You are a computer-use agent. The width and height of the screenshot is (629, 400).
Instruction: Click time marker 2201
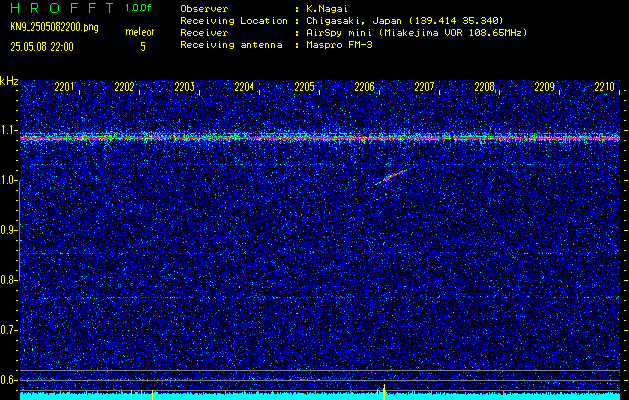[64, 87]
